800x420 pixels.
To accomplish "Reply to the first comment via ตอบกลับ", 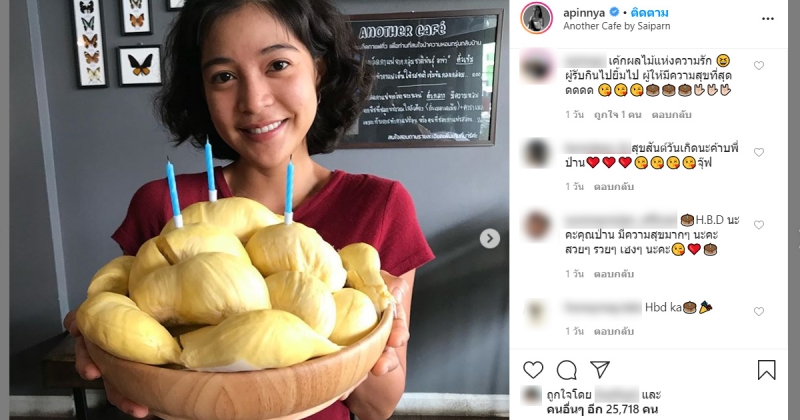I will pyautogui.click(x=671, y=114).
